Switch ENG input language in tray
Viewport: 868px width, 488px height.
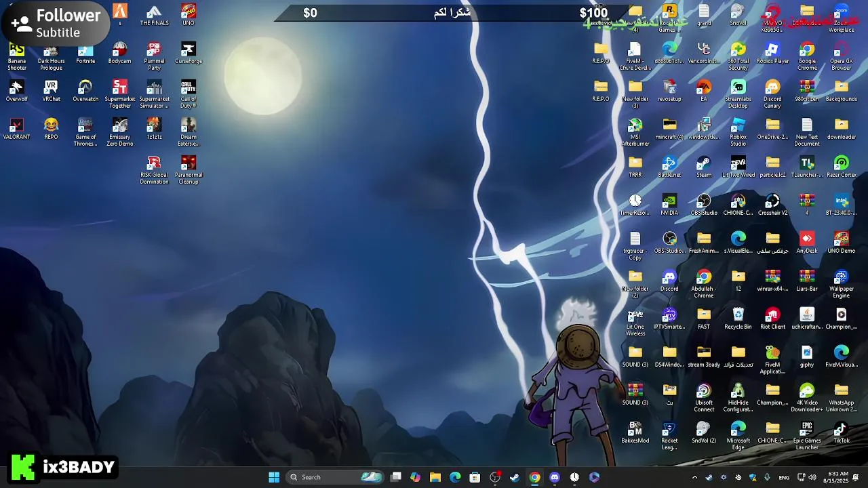784,477
